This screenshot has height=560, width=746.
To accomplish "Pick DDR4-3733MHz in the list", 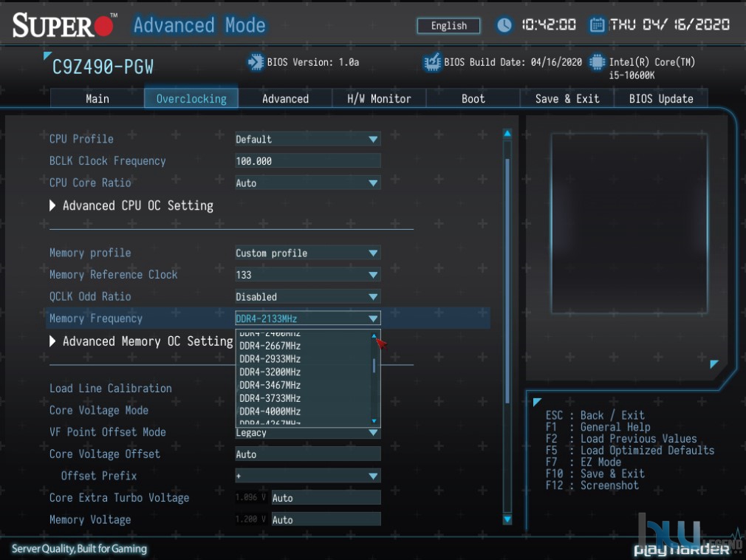I will pyautogui.click(x=270, y=398).
